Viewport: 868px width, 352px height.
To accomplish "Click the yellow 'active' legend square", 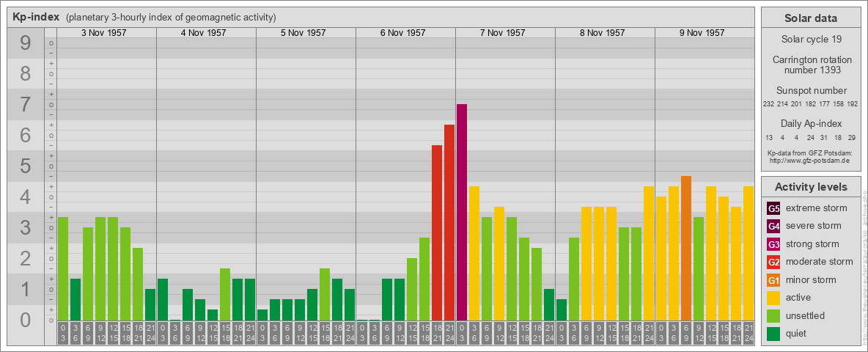I will [x=773, y=298].
